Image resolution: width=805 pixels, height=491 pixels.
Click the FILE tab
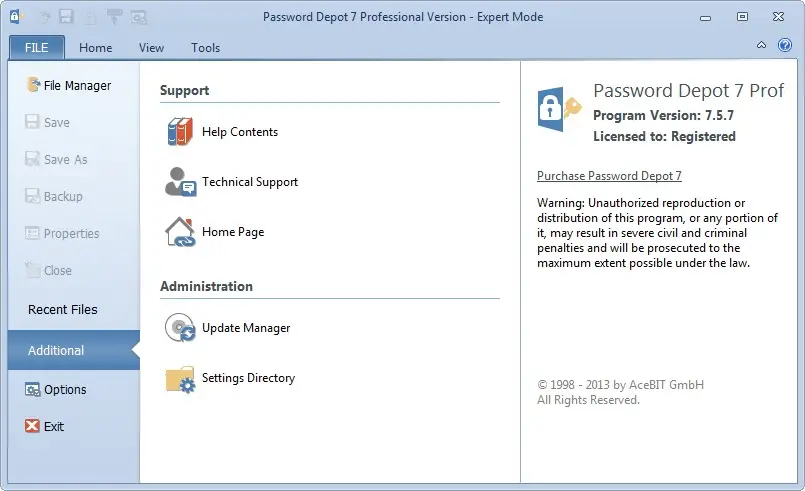tap(36, 48)
